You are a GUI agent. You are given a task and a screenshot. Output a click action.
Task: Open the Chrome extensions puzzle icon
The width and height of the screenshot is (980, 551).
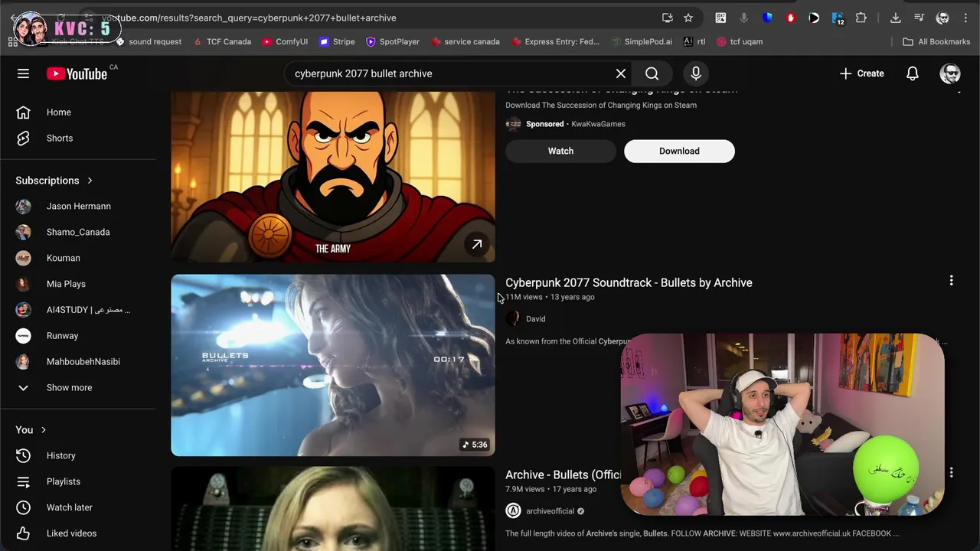861,18
